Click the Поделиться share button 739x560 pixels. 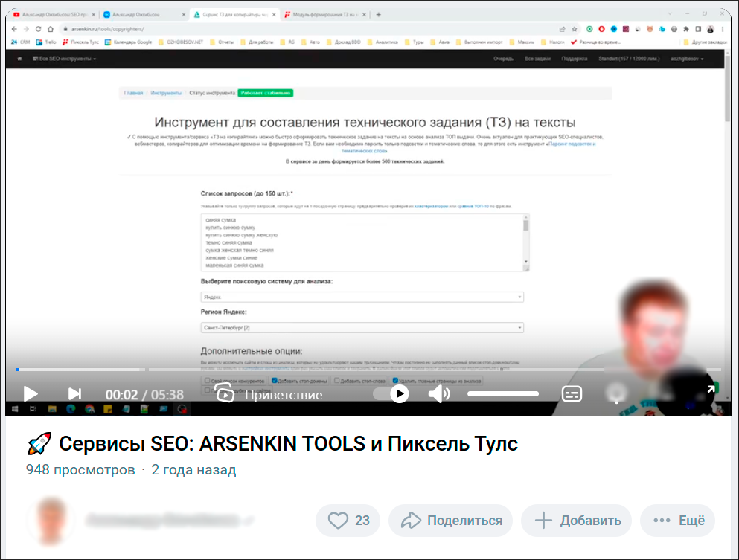coord(450,521)
